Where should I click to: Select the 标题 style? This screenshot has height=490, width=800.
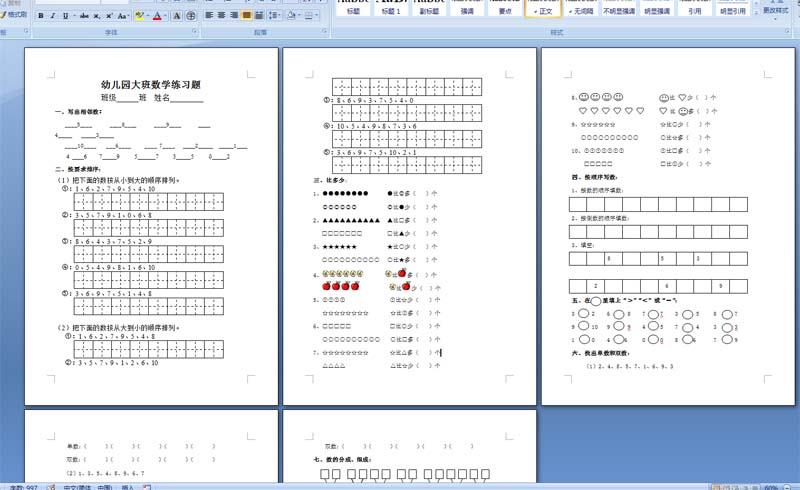(353, 8)
